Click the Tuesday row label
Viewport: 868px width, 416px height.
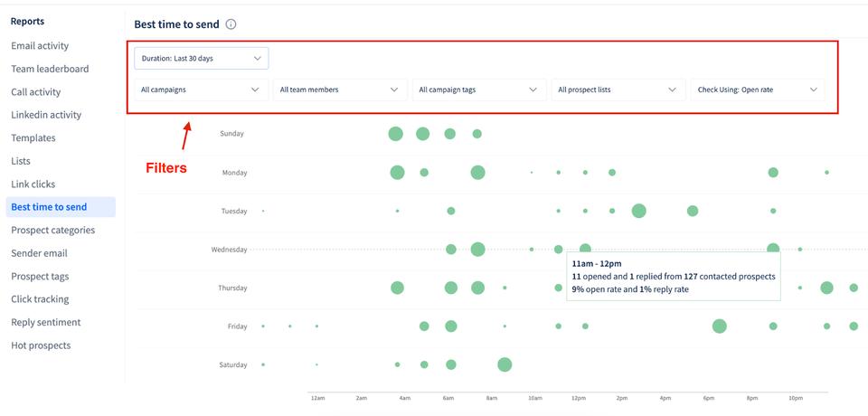coord(234,211)
